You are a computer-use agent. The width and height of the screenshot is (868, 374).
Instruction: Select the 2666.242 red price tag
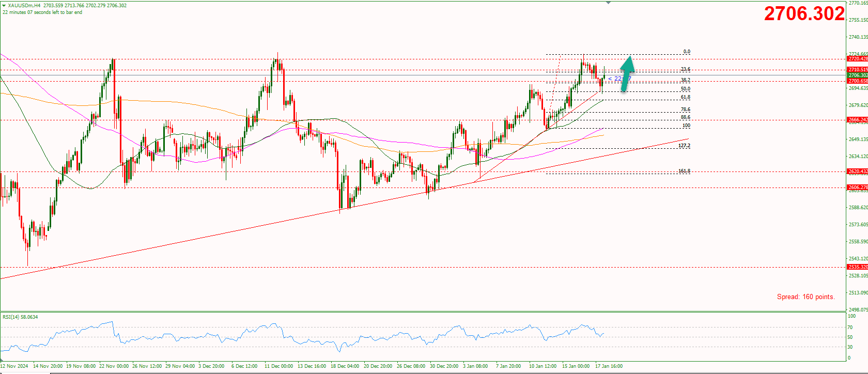pos(858,120)
